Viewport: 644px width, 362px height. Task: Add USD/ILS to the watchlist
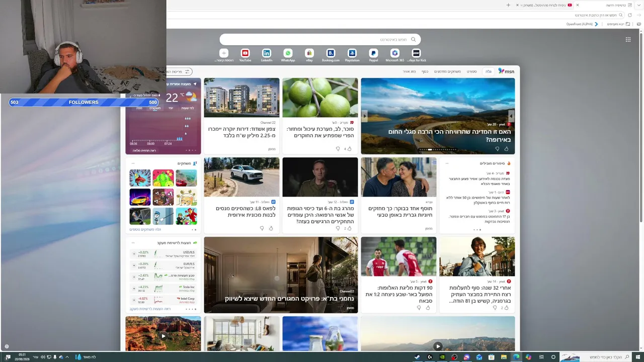134,253
